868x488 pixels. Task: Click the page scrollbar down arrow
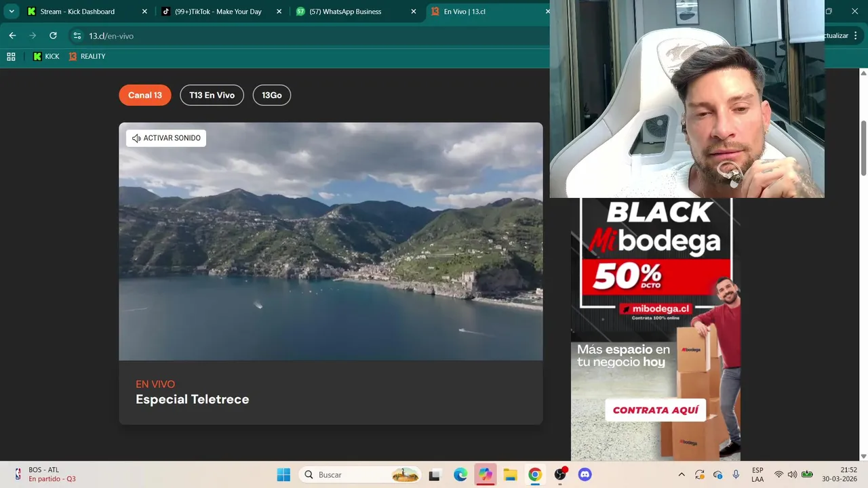[863, 456]
